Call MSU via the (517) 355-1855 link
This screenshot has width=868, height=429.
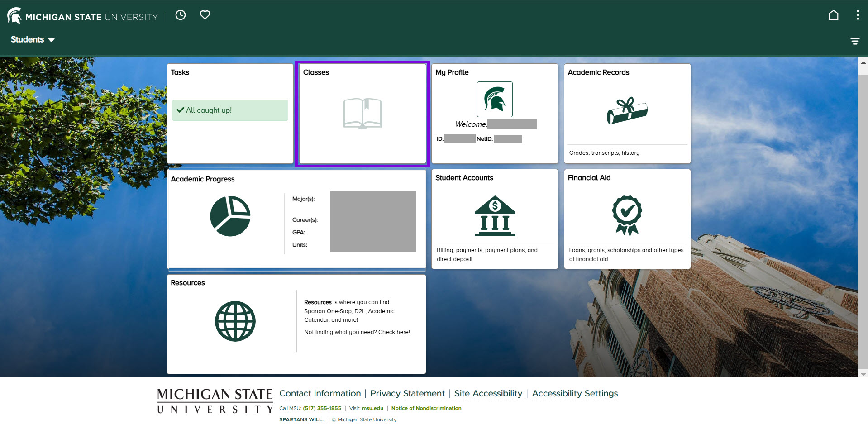coord(322,408)
